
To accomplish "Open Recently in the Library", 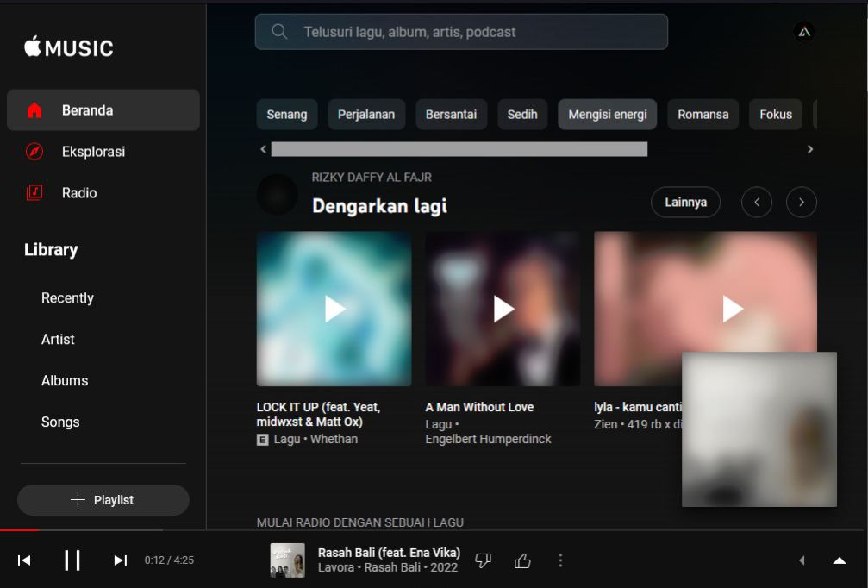I will pyautogui.click(x=67, y=297).
